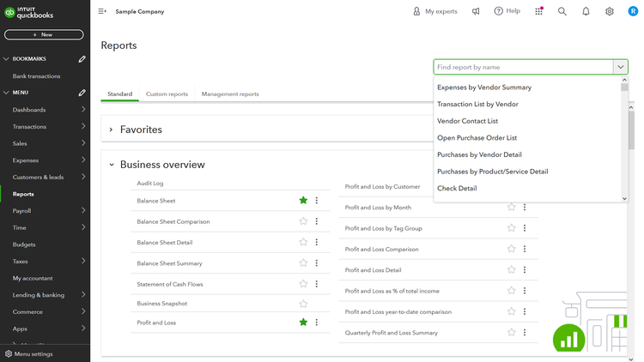Open Menu settings
The height and width of the screenshot is (362, 644).
coord(28,353)
